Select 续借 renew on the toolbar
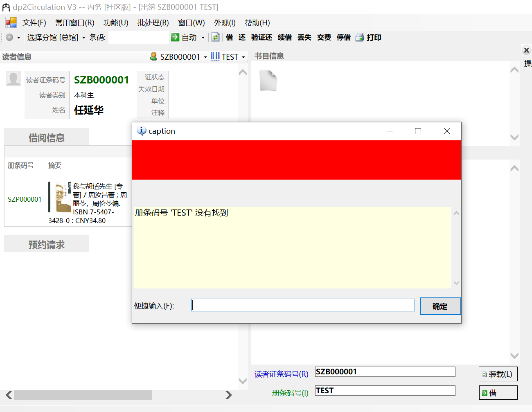Image resolution: width=532 pixels, height=412 pixels. click(284, 37)
